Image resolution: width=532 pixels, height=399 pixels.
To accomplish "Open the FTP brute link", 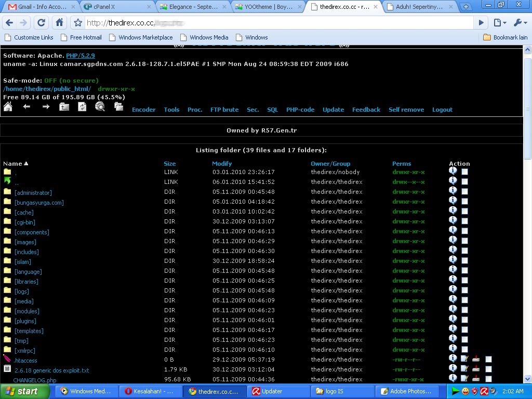I will click(x=224, y=110).
